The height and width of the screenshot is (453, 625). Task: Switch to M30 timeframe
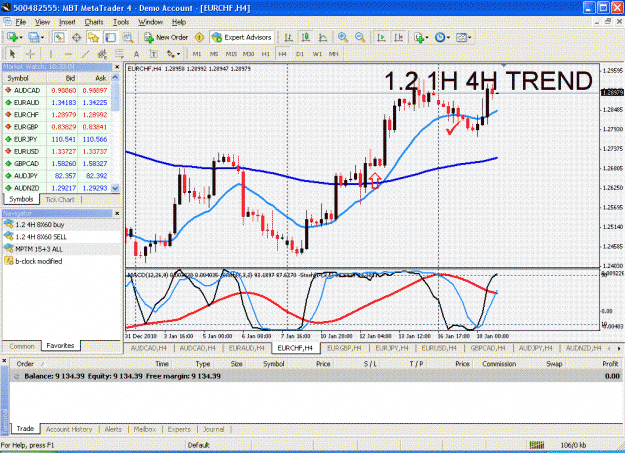[x=248, y=54]
